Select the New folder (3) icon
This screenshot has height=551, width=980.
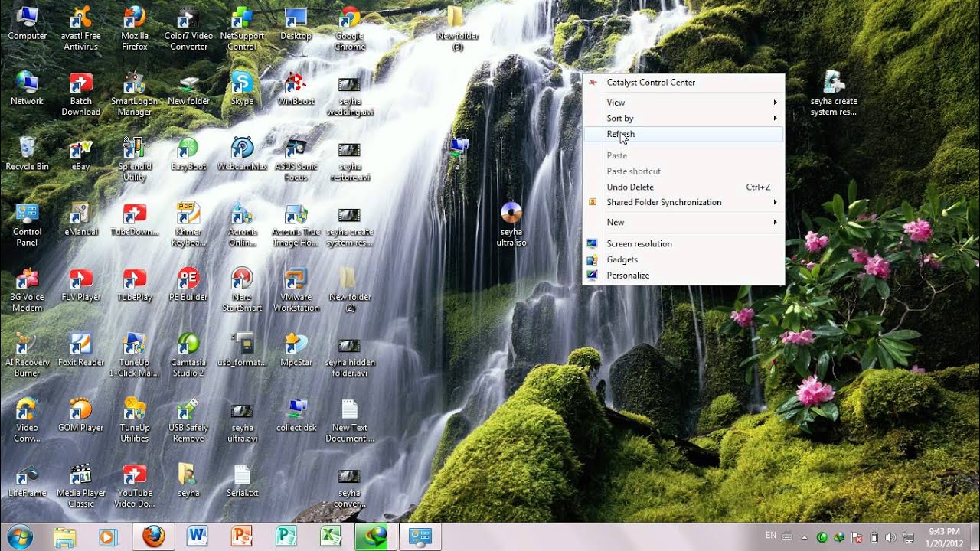point(457,28)
